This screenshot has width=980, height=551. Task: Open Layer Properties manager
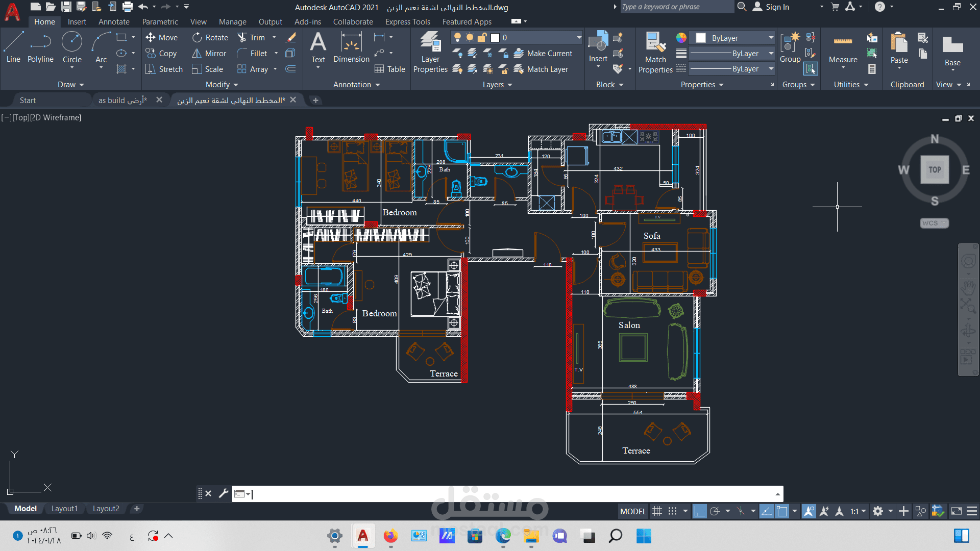[x=430, y=52]
